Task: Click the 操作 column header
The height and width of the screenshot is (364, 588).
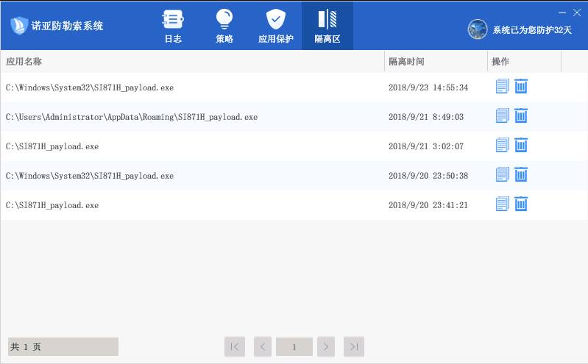Action: (x=524, y=62)
